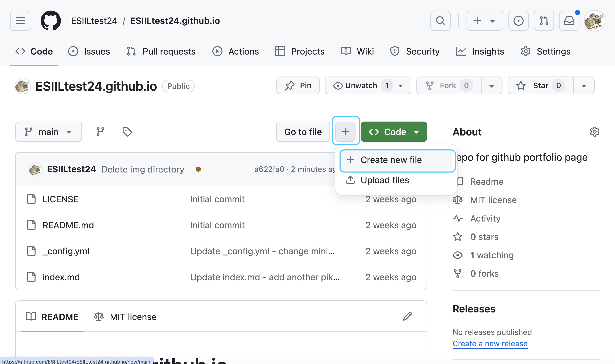The width and height of the screenshot is (615, 364).
Task: Edit About settings gear icon
Action: tap(594, 132)
